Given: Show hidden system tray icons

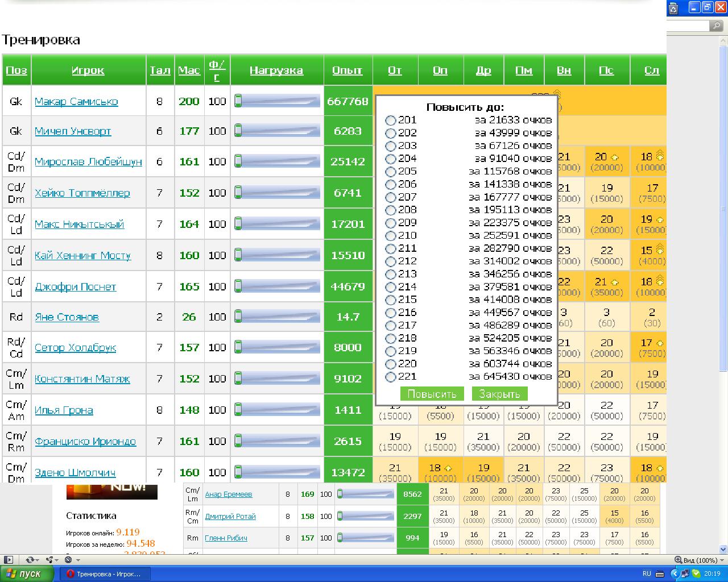Looking at the screenshot, I should click(x=675, y=574).
